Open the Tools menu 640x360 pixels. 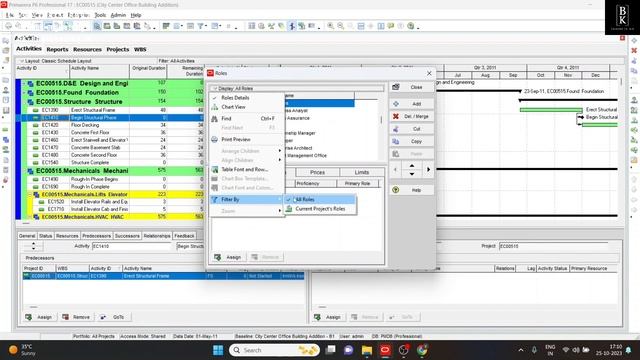point(100,15)
